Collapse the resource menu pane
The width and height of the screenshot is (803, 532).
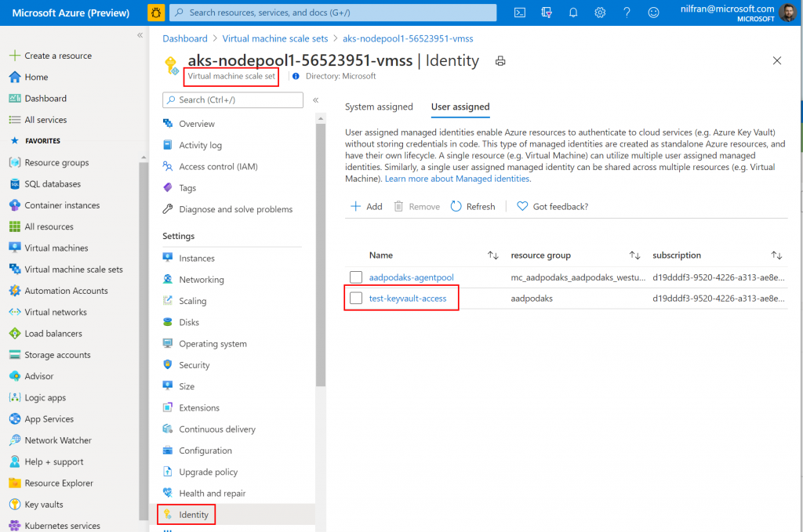point(316,100)
